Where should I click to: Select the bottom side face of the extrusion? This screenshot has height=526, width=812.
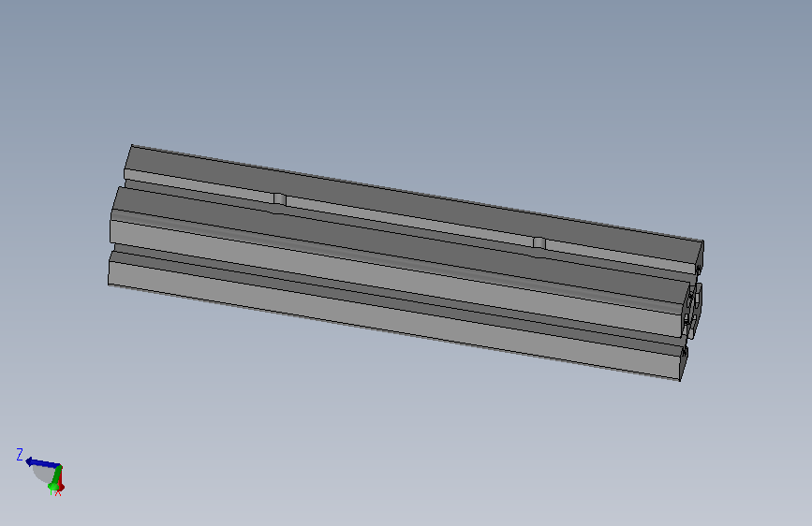point(393,321)
